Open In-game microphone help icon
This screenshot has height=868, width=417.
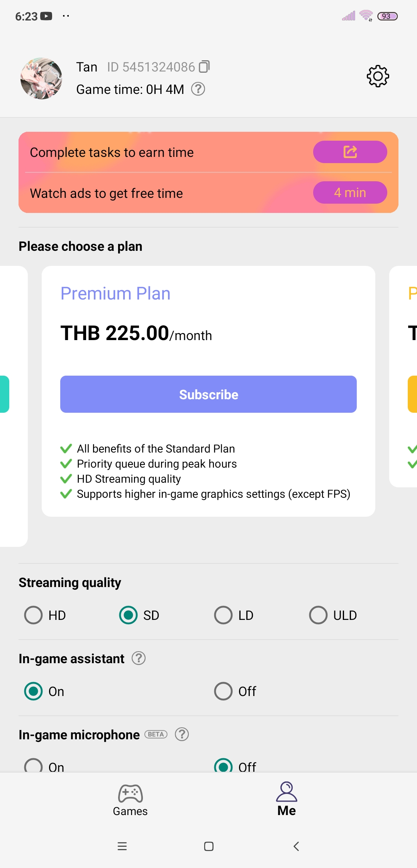click(x=182, y=734)
